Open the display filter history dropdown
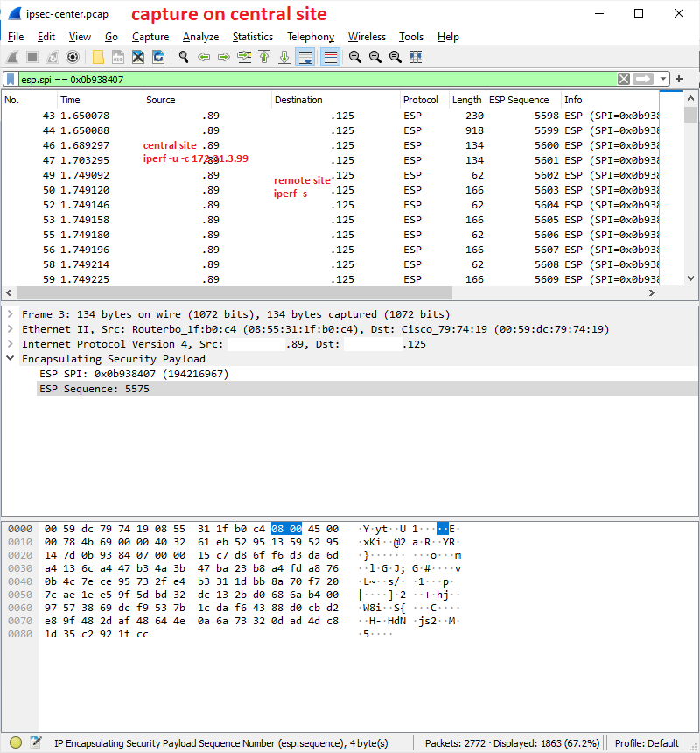Viewport: 700px width, 753px height. (662, 79)
